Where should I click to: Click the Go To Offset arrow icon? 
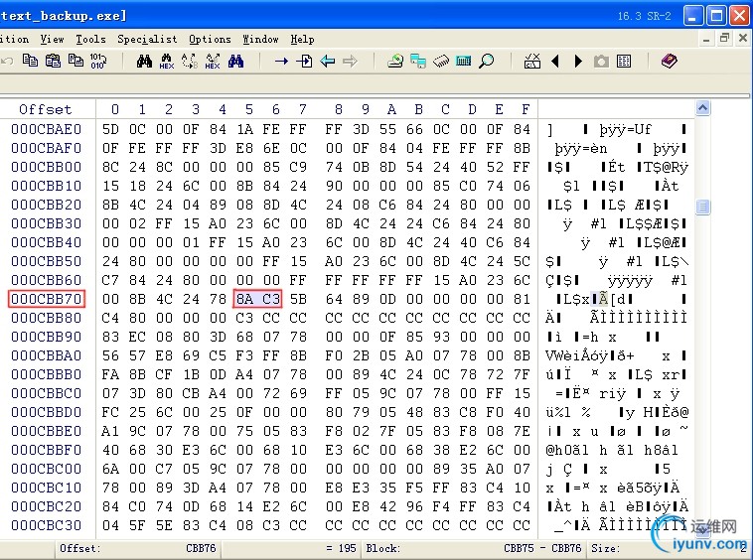[281, 61]
